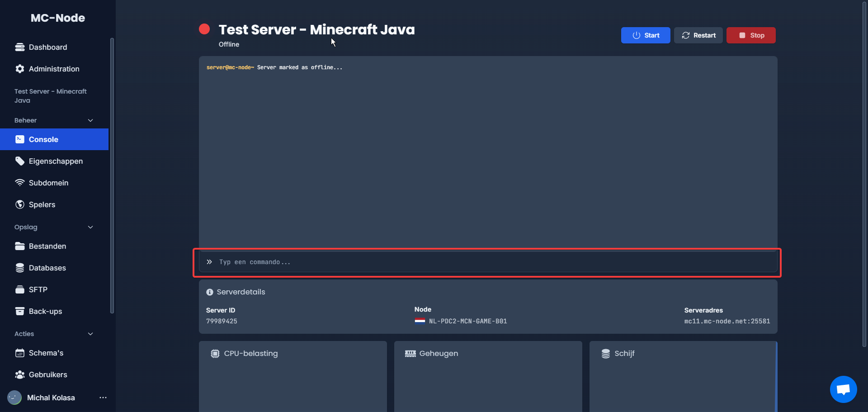Image resolution: width=868 pixels, height=412 pixels.
Task: Click the Offline status text
Action: coord(229,44)
